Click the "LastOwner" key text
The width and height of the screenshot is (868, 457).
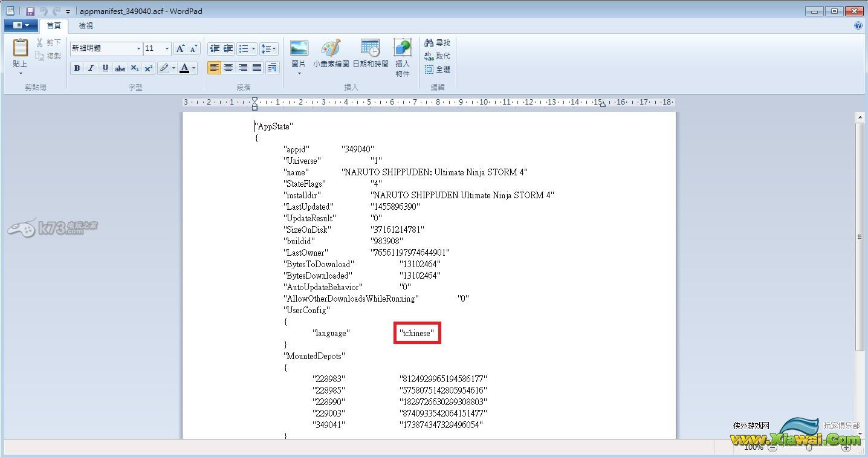click(306, 253)
